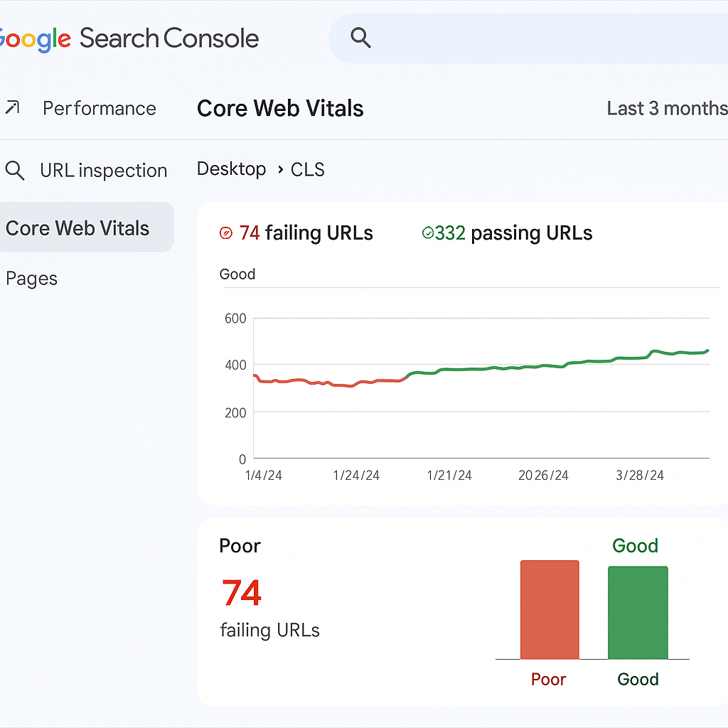The height and width of the screenshot is (728, 728).
Task: Click the 400 y-axis value
Action: (x=235, y=365)
